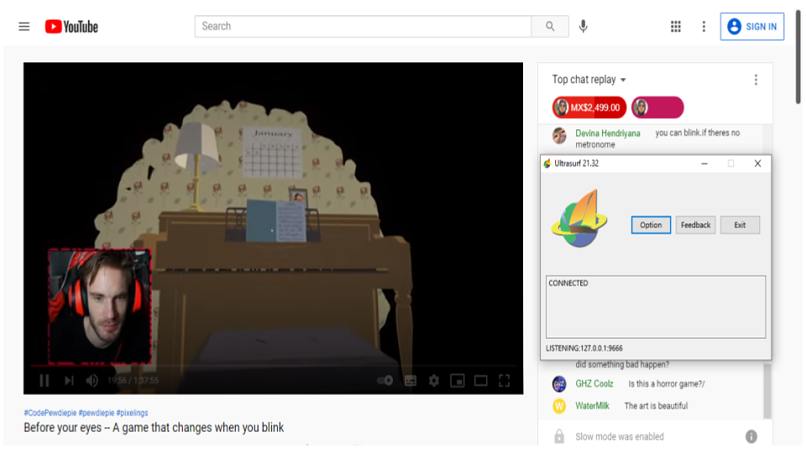Click WaterMilk's yellow avatar
Image resolution: width=806 pixels, height=453 pixels.
[x=559, y=406]
